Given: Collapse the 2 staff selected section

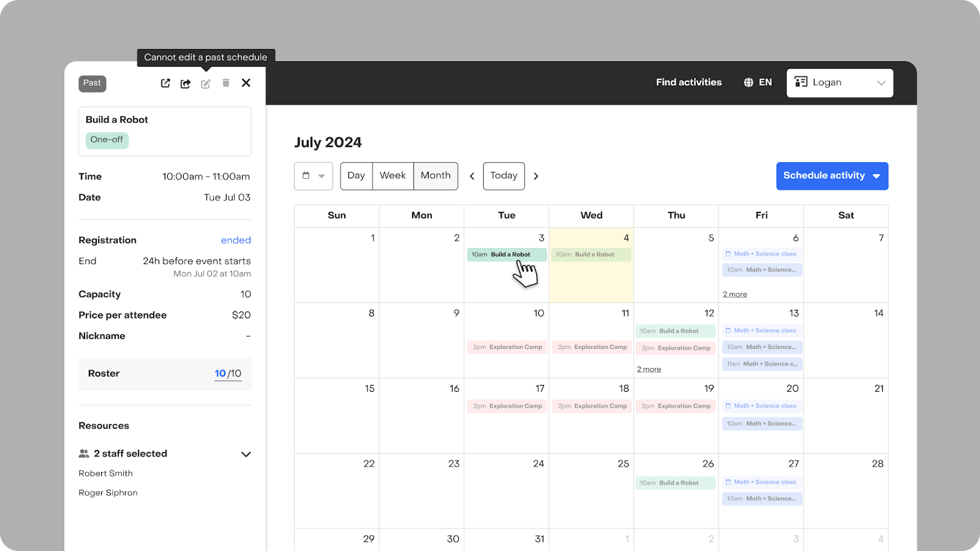Looking at the screenshot, I should pos(246,454).
